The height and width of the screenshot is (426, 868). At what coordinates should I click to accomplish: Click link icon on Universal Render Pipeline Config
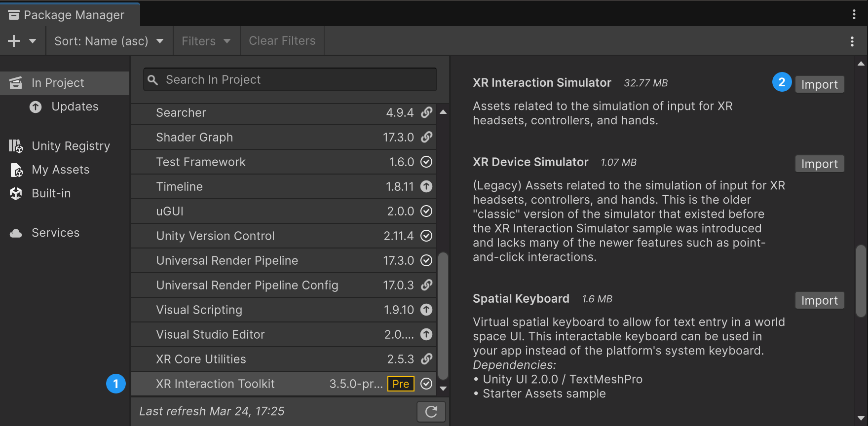coord(426,285)
